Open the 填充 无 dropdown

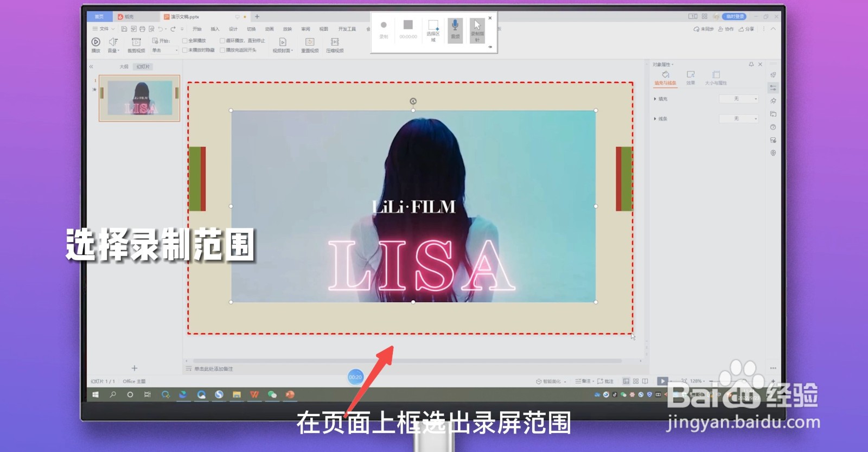[739, 99]
